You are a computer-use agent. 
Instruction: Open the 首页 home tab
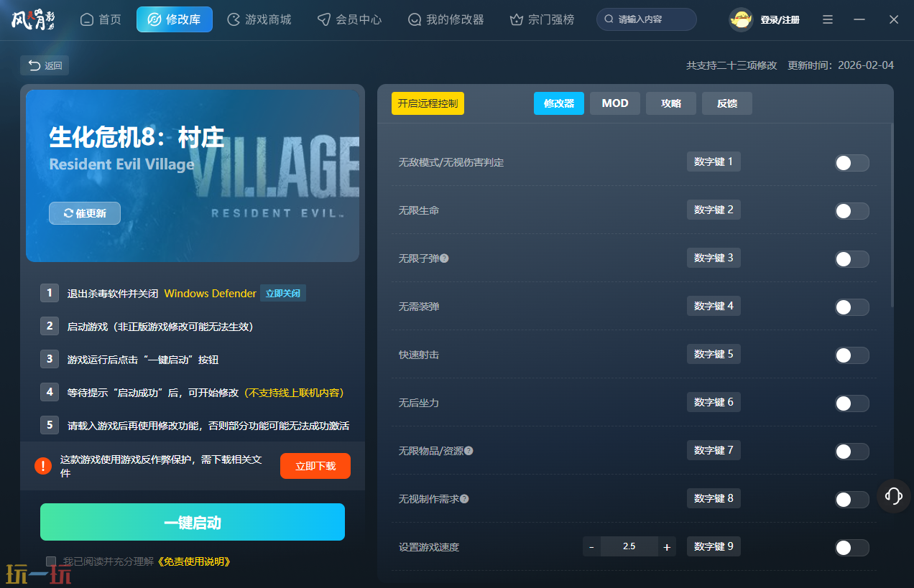(x=101, y=19)
